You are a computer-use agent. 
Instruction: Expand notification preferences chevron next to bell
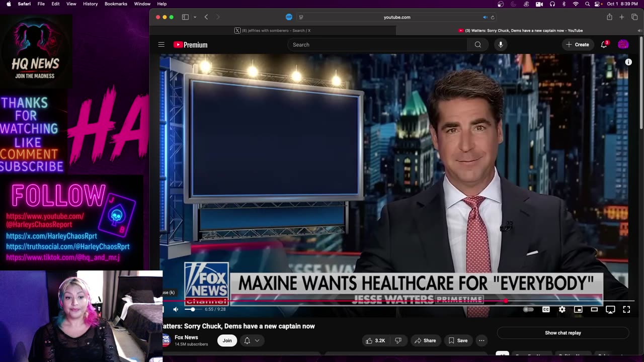point(257,340)
